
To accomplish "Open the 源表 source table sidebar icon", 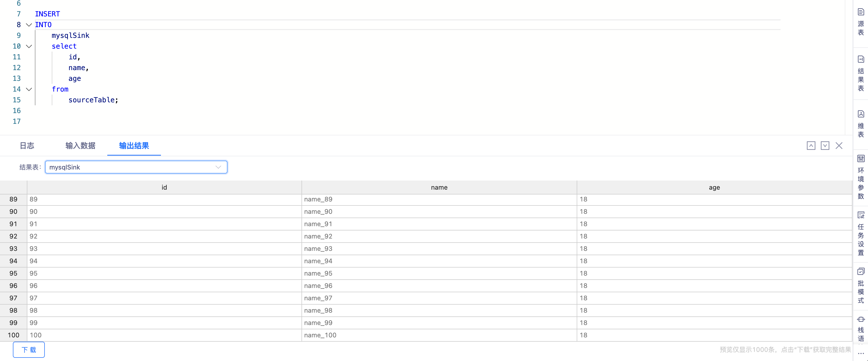I will pyautogui.click(x=860, y=12).
